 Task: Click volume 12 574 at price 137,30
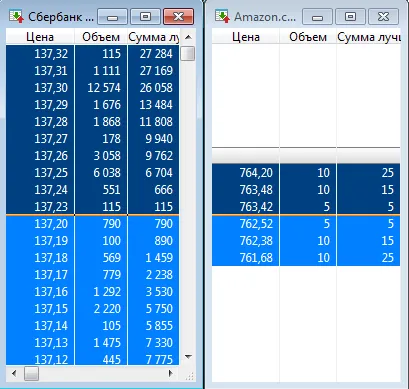(x=104, y=88)
